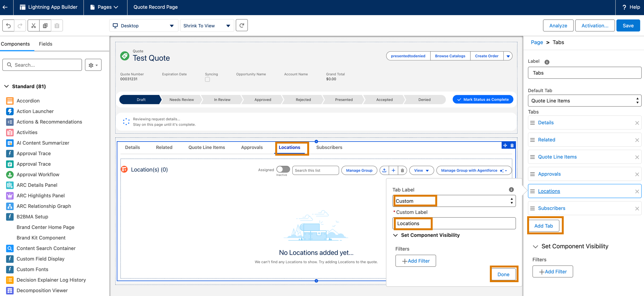Click Done in the tab popup
This screenshot has width=644, height=296.
click(503, 274)
